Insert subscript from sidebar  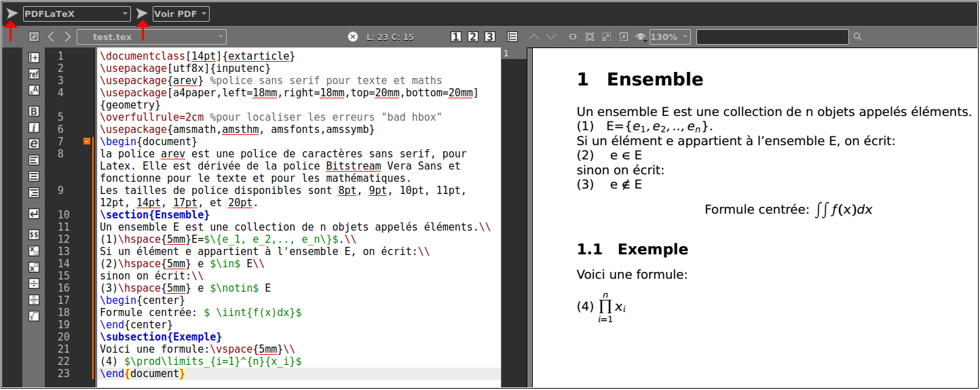[x=34, y=251]
